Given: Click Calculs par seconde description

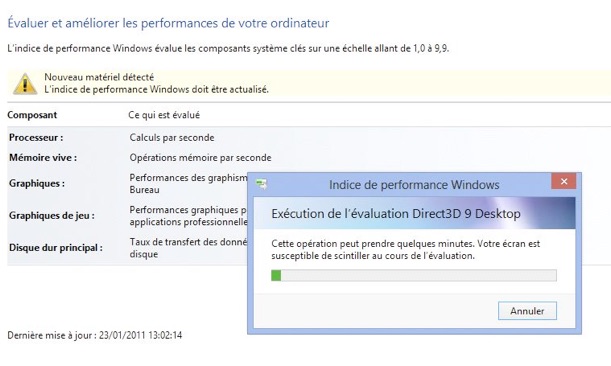Looking at the screenshot, I should pos(172,138).
